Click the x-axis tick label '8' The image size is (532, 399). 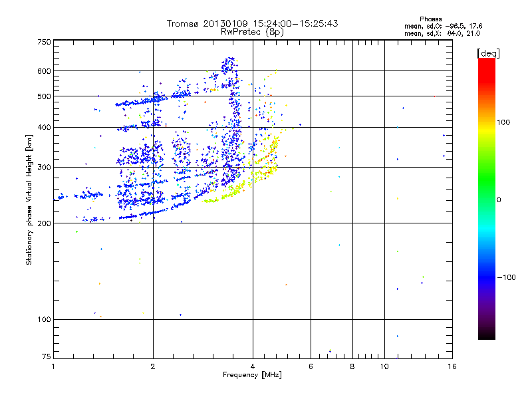tap(352, 366)
